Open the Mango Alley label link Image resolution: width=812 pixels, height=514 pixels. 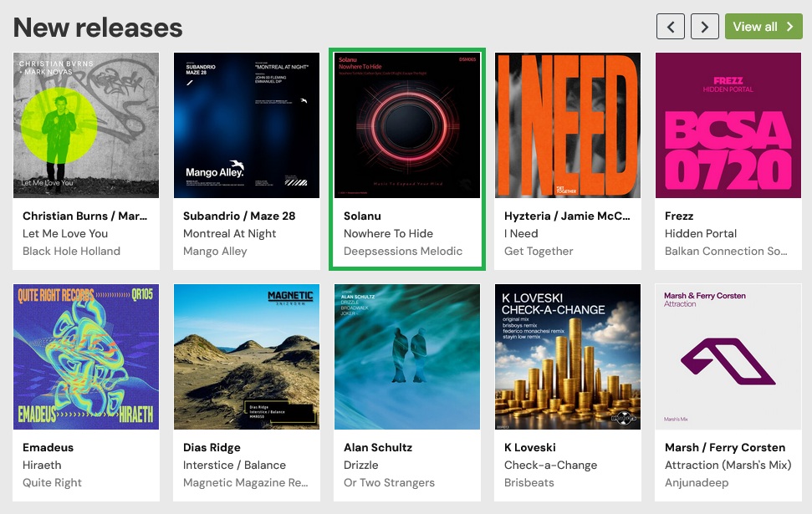(215, 251)
